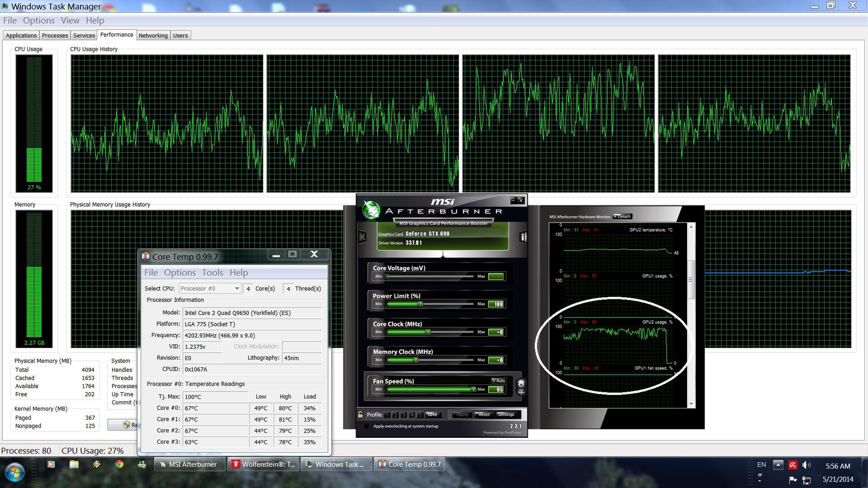Switch to the Users tab

[x=180, y=35]
